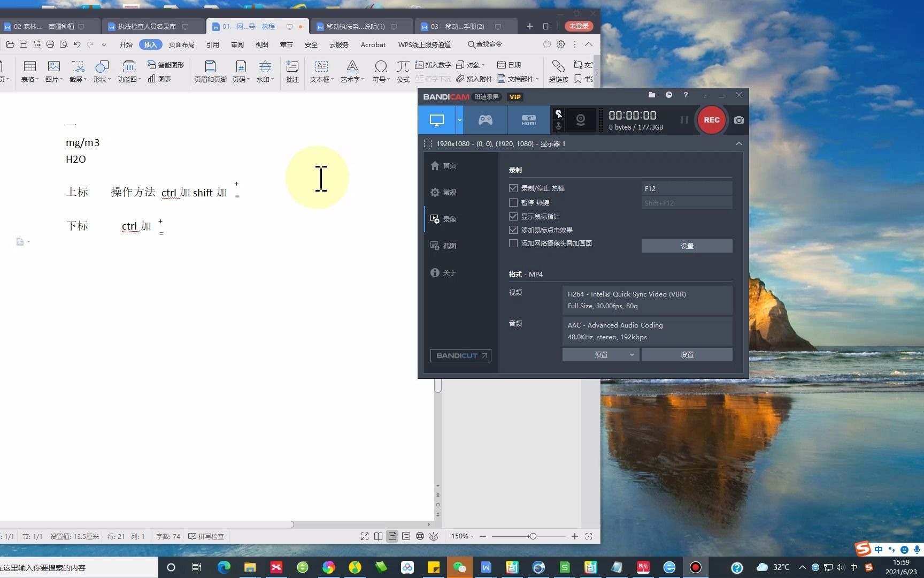The image size is (924, 578).
Task: Click 插入附件 insert attachment
Action: click(474, 79)
